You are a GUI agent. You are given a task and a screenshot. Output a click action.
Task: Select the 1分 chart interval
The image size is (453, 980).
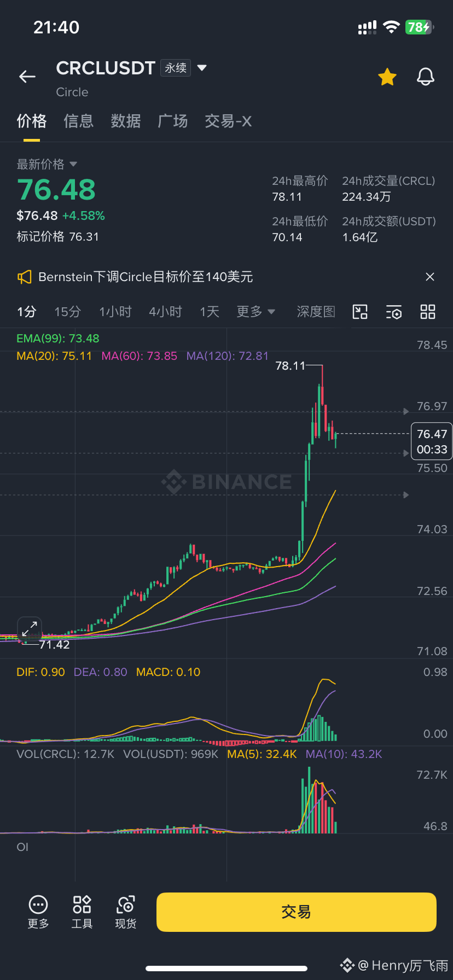click(26, 312)
